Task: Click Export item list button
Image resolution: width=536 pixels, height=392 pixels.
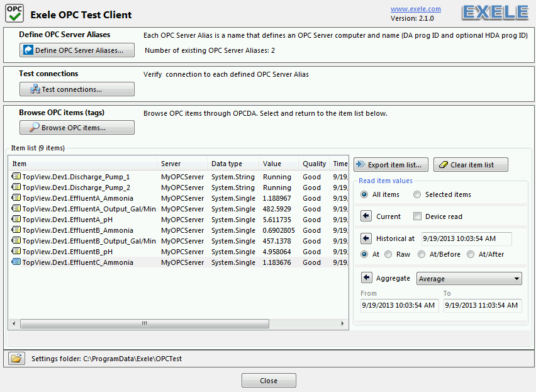Action: click(x=391, y=165)
